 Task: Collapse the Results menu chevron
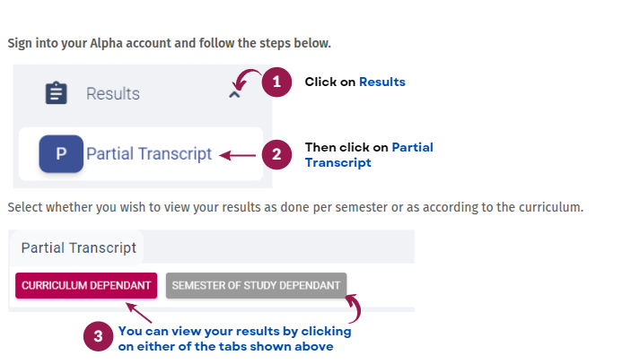click(234, 93)
